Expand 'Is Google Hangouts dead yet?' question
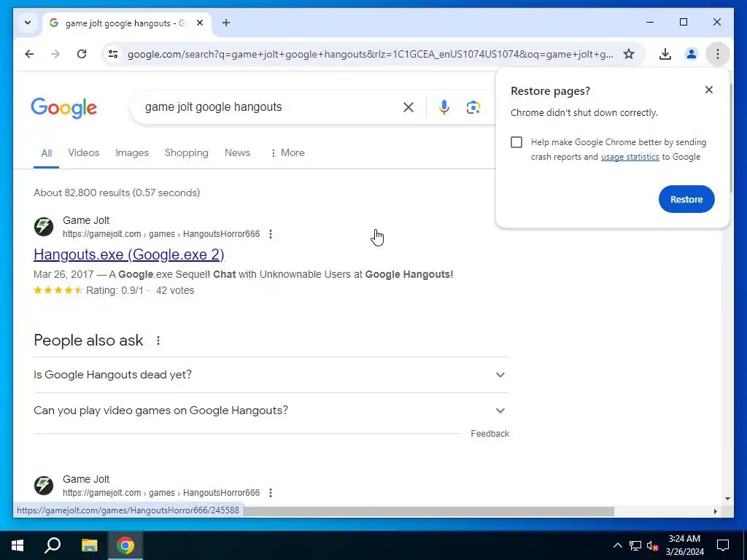Viewport: 747px width, 560px height. [271, 375]
